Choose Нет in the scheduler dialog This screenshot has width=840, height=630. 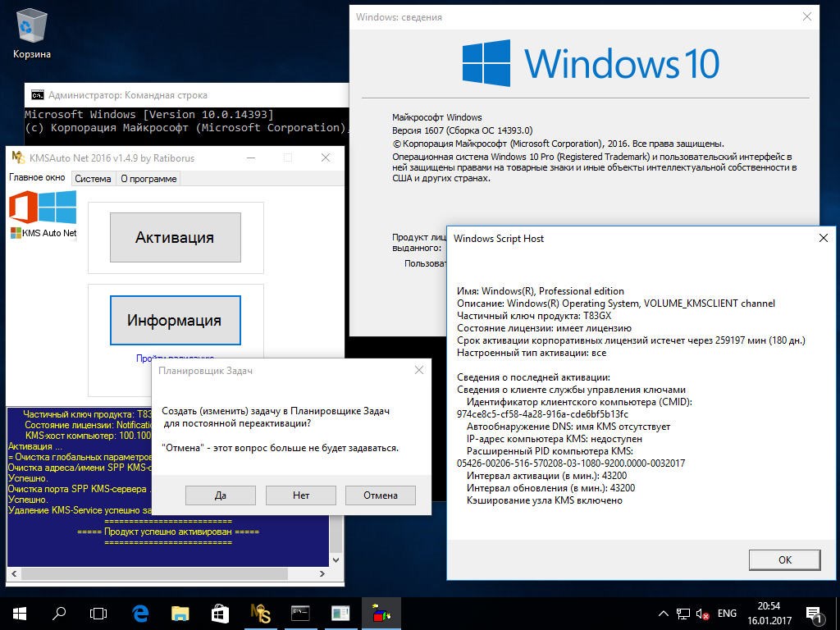tap(300, 495)
